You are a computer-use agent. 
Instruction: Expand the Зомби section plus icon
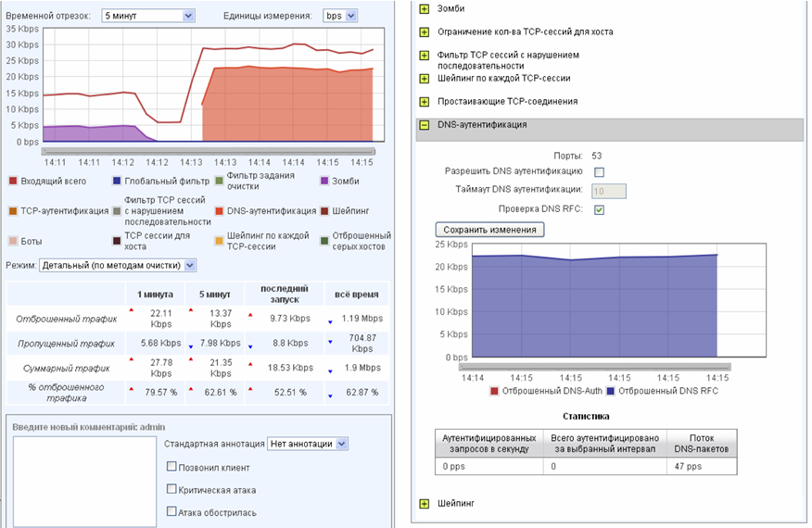(x=425, y=9)
